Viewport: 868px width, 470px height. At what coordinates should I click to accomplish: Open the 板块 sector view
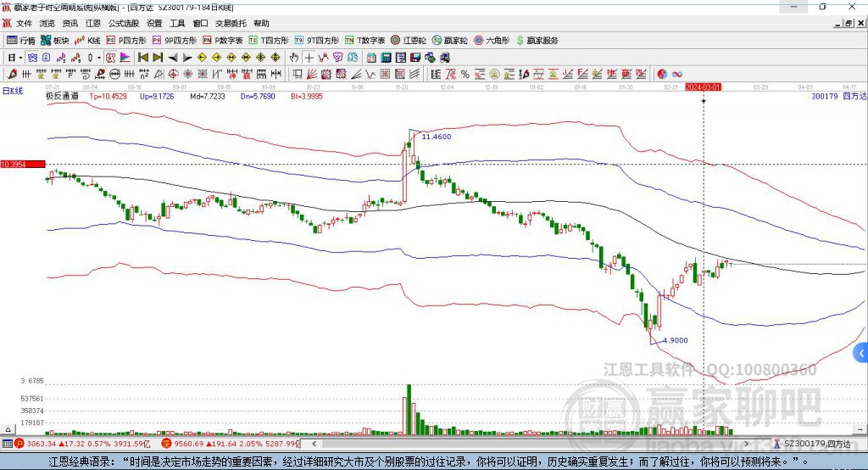pyautogui.click(x=54, y=41)
